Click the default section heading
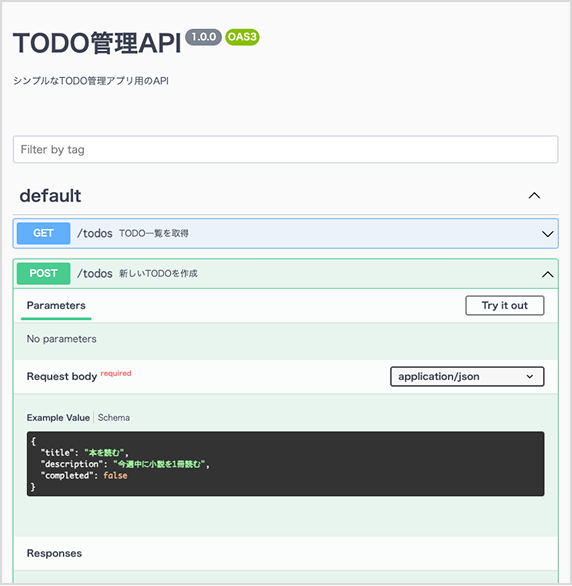This screenshot has height=586, width=572. pyautogui.click(x=50, y=196)
